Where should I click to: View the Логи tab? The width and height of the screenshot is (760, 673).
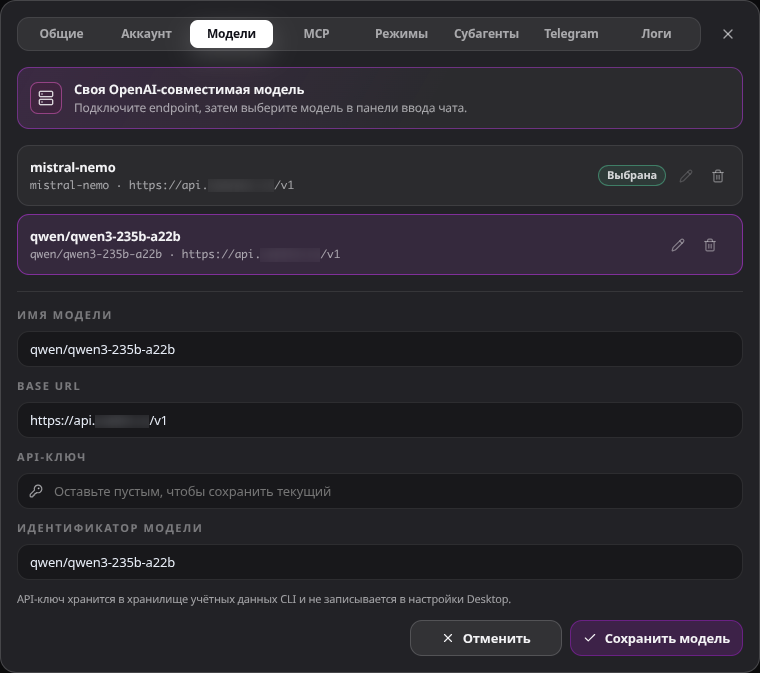coord(656,34)
